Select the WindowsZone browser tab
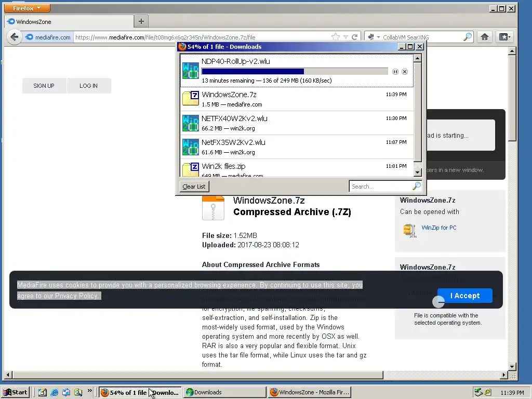 (70, 22)
